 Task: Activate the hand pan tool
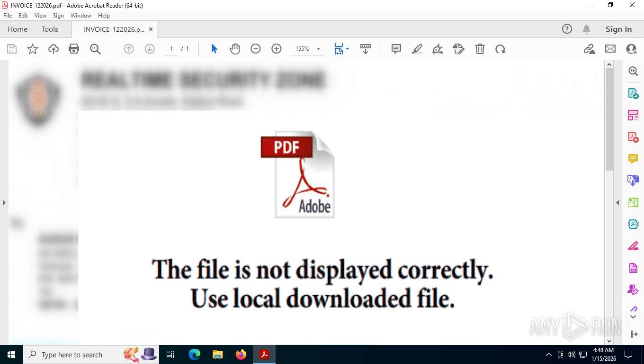pyautogui.click(x=235, y=49)
